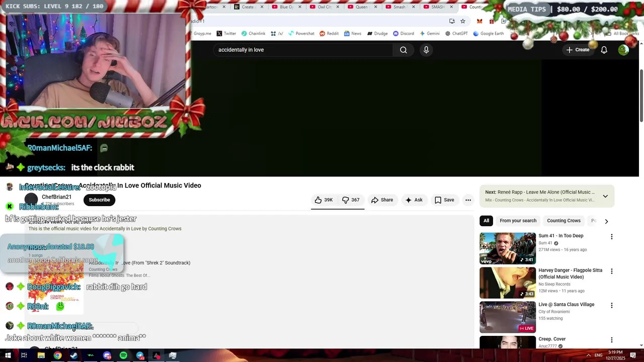Switch to the Queen browser tab
Image resolution: width=644 pixels, height=362 pixels.
click(361, 7)
